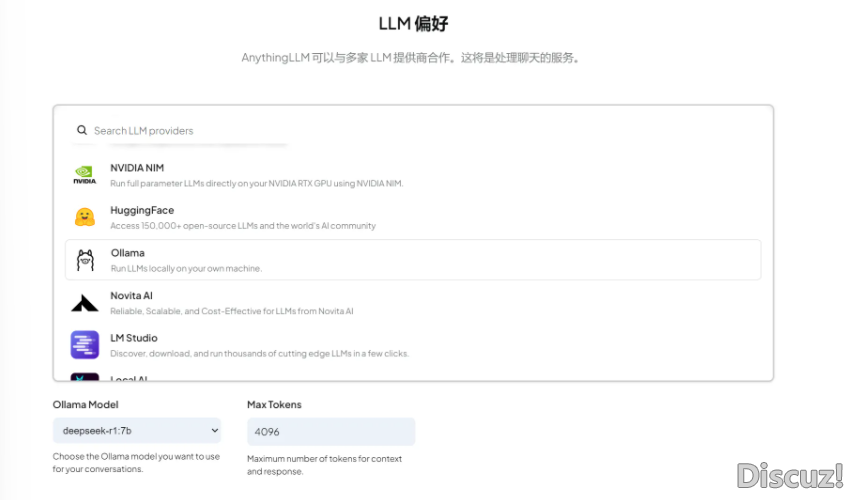Click the NVIDIA logo icon
Image resolution: width=860 pixels, height=500 pixels.
84,175
